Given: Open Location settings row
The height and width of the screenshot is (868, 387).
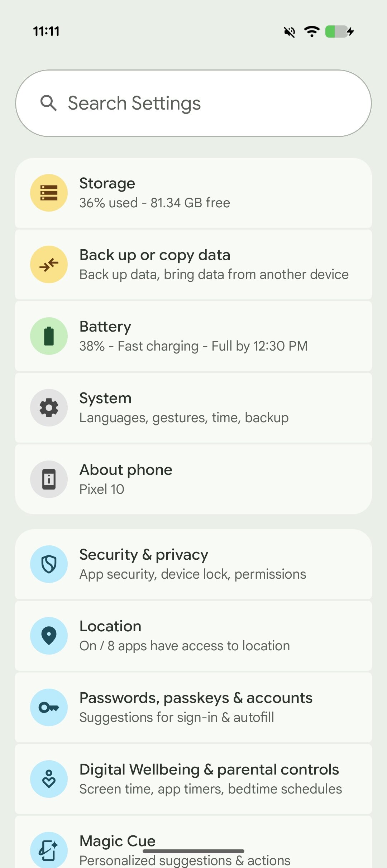Looking at the screenshot, I should [x=193, y=635].
